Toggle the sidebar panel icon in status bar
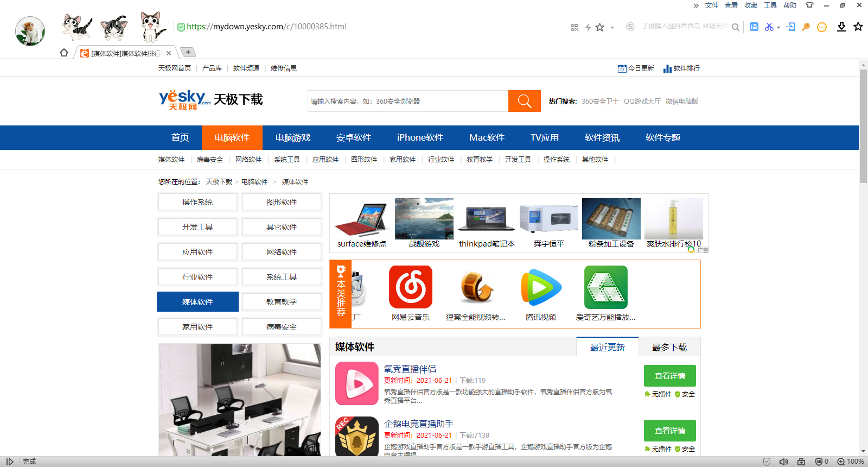The height and width of the screenshot is (467, 868). tap(10, 462)
